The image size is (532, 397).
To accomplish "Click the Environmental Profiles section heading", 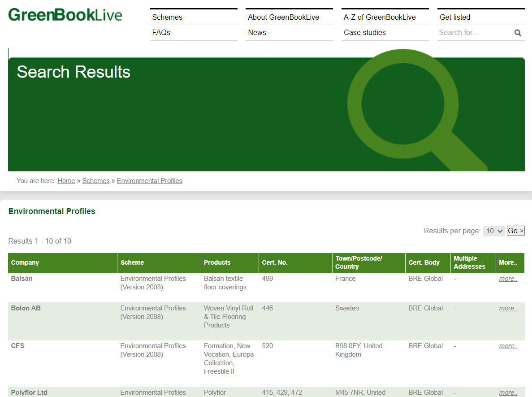I will 52,211.
